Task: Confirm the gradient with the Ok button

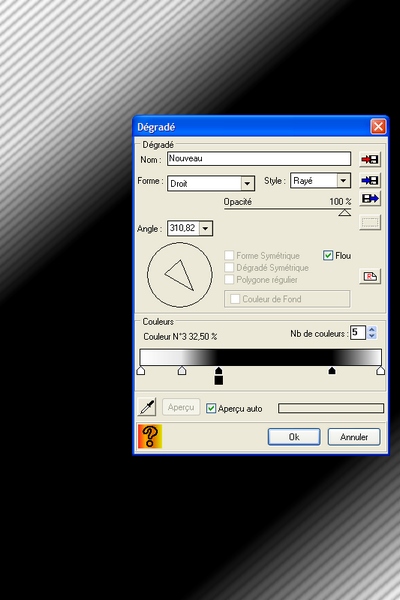Action: (294, 437)
